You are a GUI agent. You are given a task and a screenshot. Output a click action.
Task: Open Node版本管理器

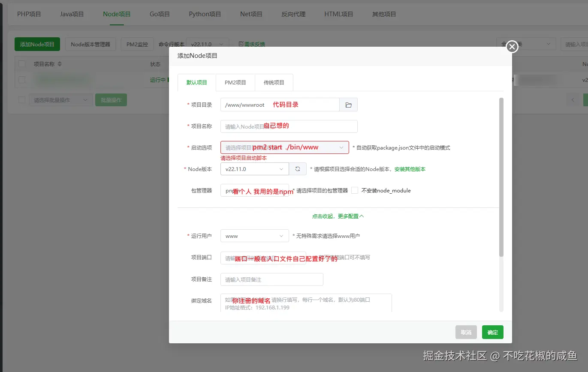(90, 44)
